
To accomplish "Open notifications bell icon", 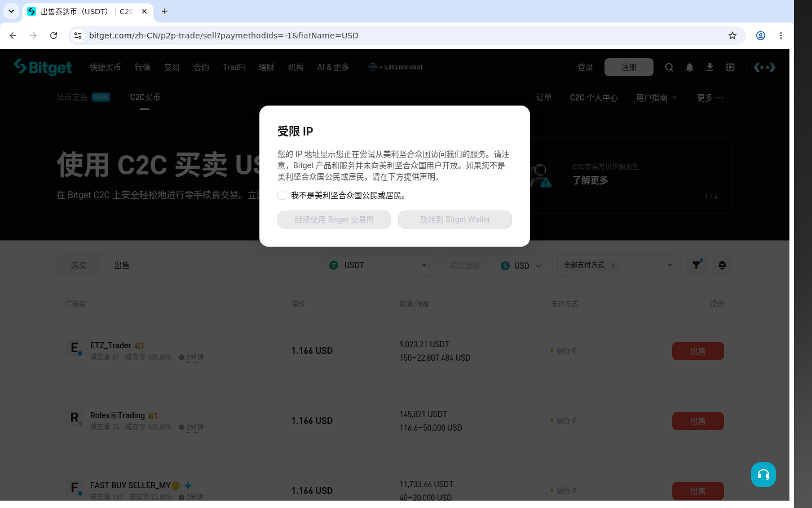I will (690, 67).
